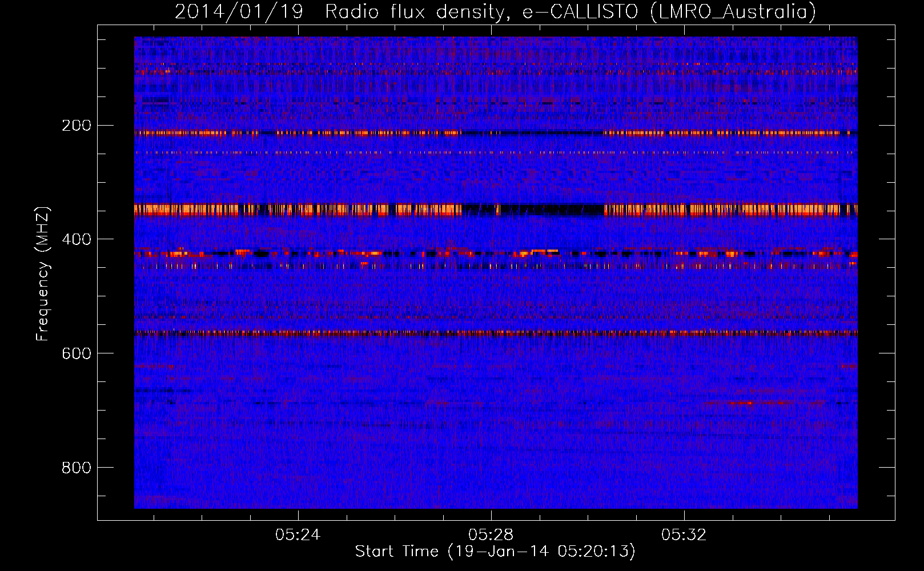This screenshot has width=924, height=571.
Task: Click the 05:28 time tick label
Action: tap(491, 535)
